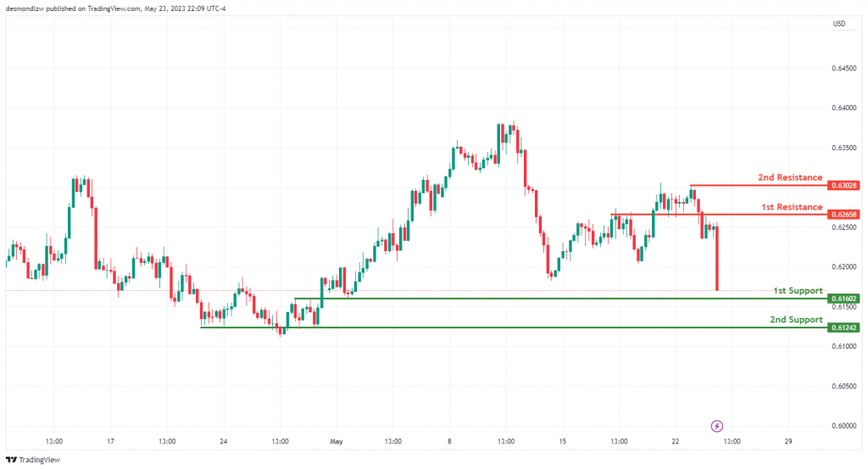The height and width of the screenshot is (470, 868).
Task: Click the 0.64000 price scale label
Action: coord(843,108)
